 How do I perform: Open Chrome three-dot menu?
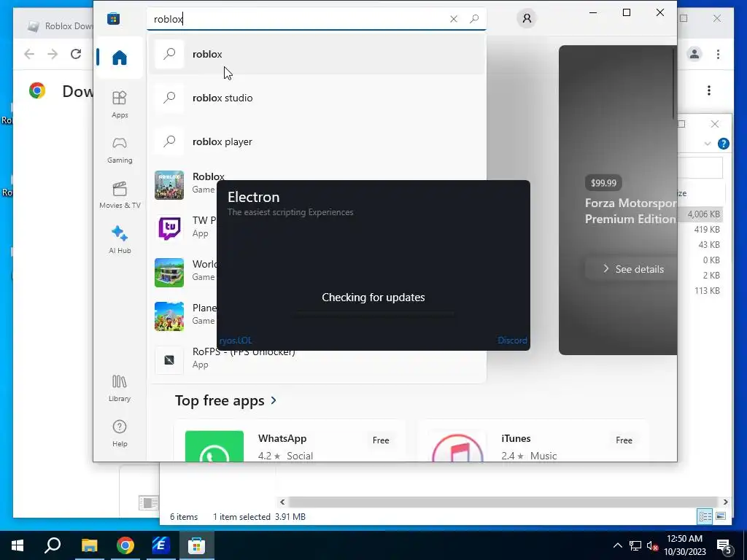click(718, 54)
